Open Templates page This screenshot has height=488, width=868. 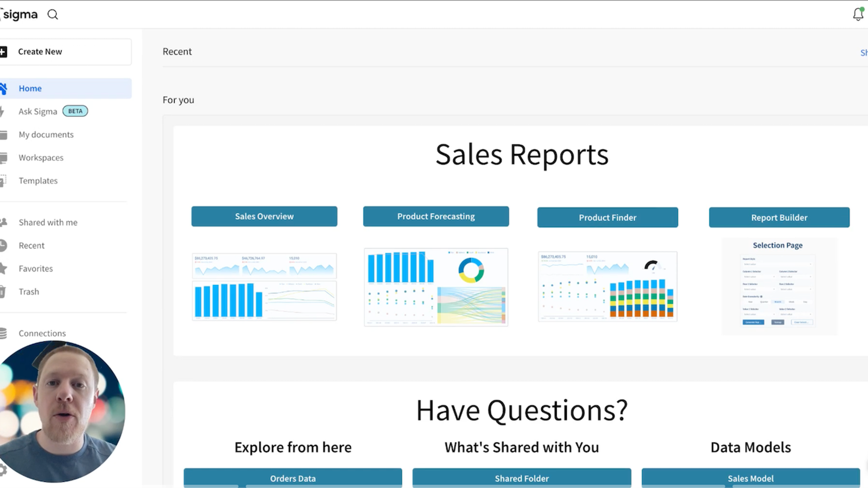(38, 181)
